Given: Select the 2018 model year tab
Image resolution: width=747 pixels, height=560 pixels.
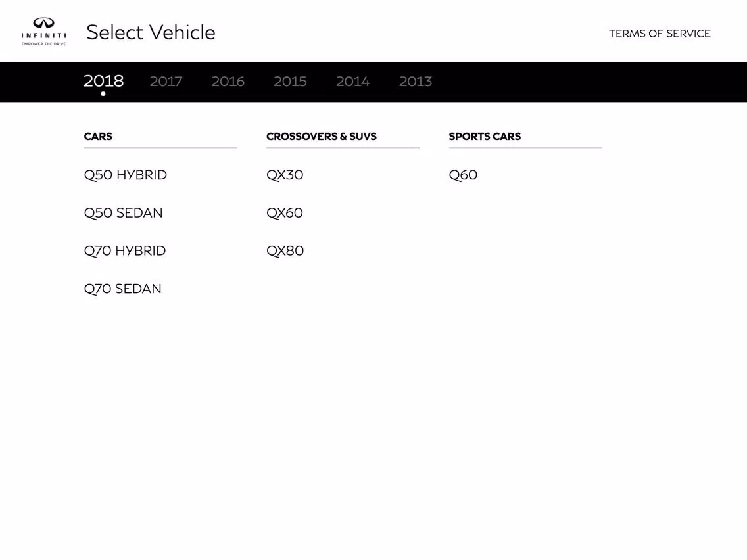Looking at the screenshot, I should click(103, 81).
